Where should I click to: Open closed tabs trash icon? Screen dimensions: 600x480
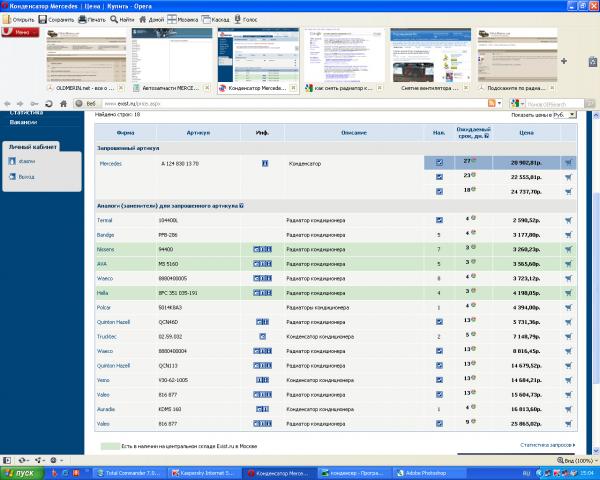tap(593, 61)
